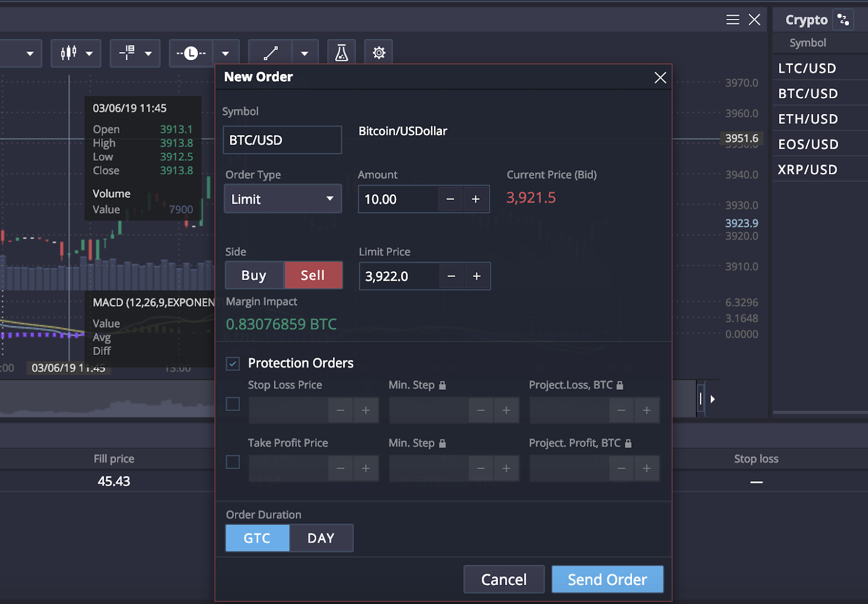The image size is (868, 604).
Task: Decrease the Limit Price with minus
Action: coord(451,276)
